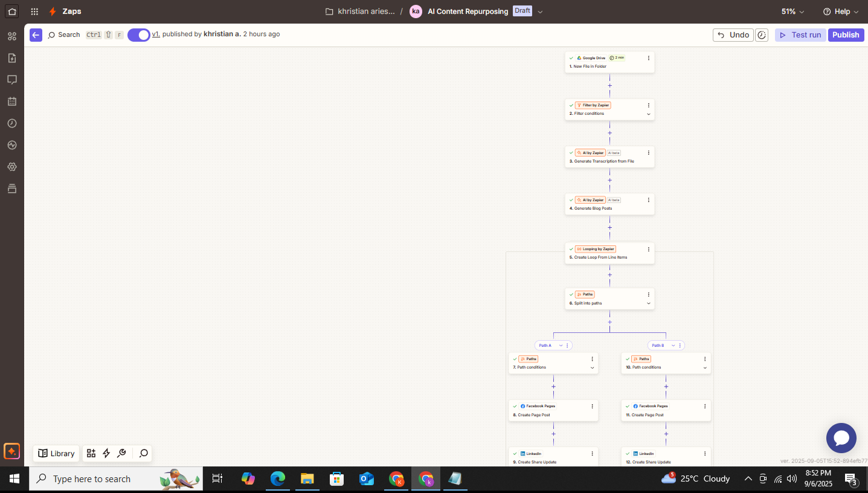Open the weather widget showing 25°C Cloudy
This screenshot has height=493, width=868.
click(696, 478)
